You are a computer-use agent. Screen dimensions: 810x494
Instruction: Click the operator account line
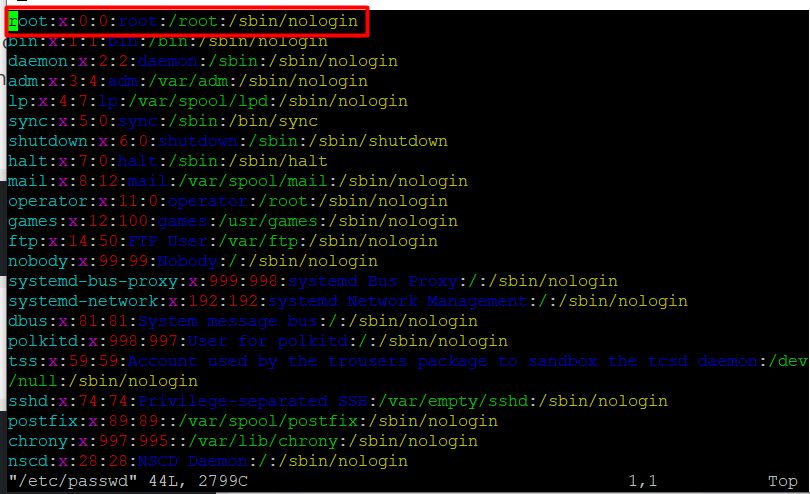point(228,201)
